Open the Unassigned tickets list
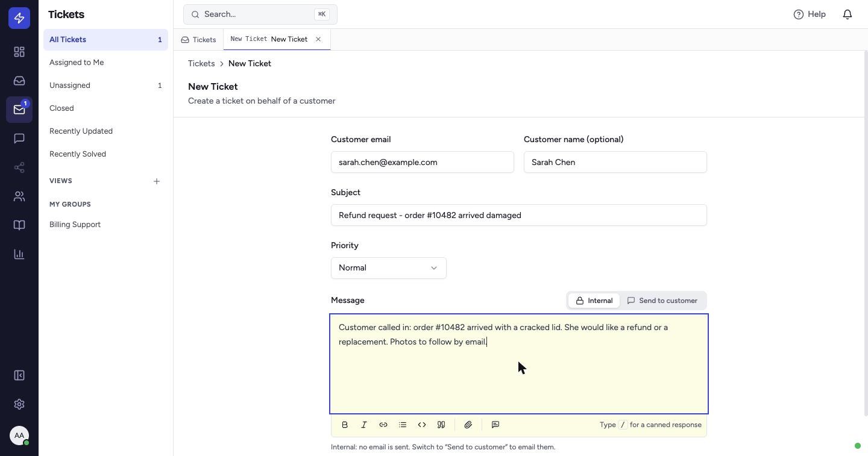The width and height of the screenshot is (868, 456). pyautogui.click(x=105, y=86)
